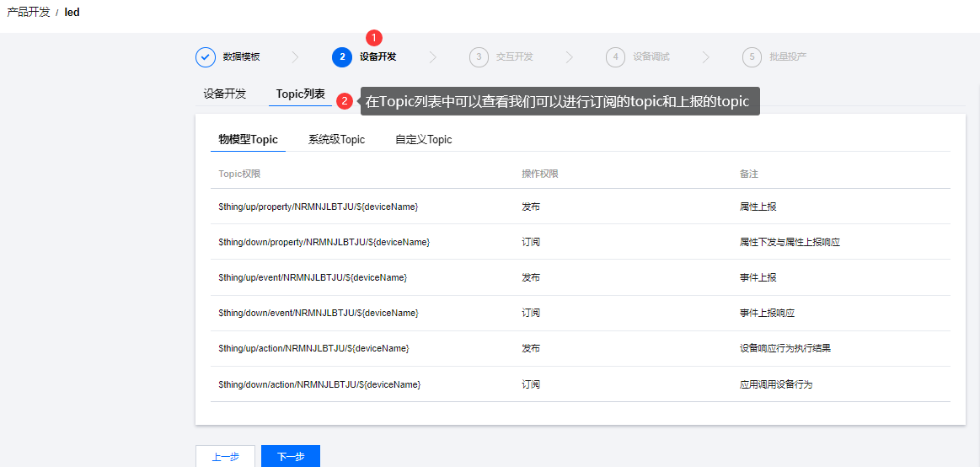Click the 应用调用设备行为 remark
980x467 pixels.
click(775, 384)
